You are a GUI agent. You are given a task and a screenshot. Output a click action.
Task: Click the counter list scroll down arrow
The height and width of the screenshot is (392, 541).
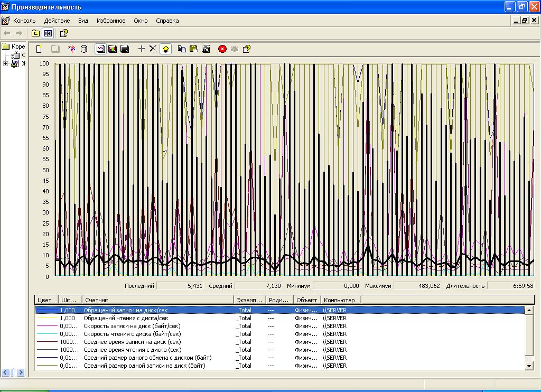530,366
